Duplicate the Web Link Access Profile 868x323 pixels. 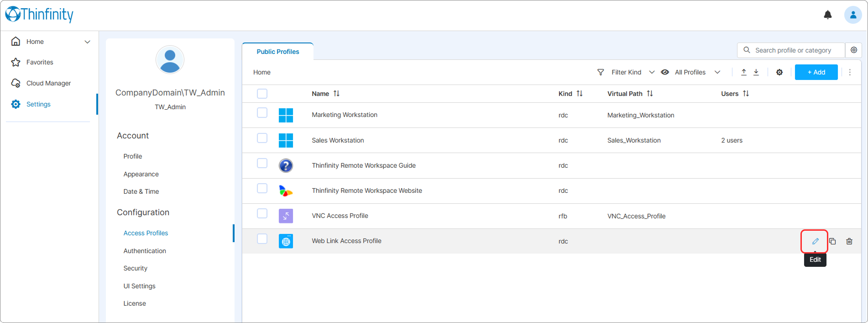(832, 241)
